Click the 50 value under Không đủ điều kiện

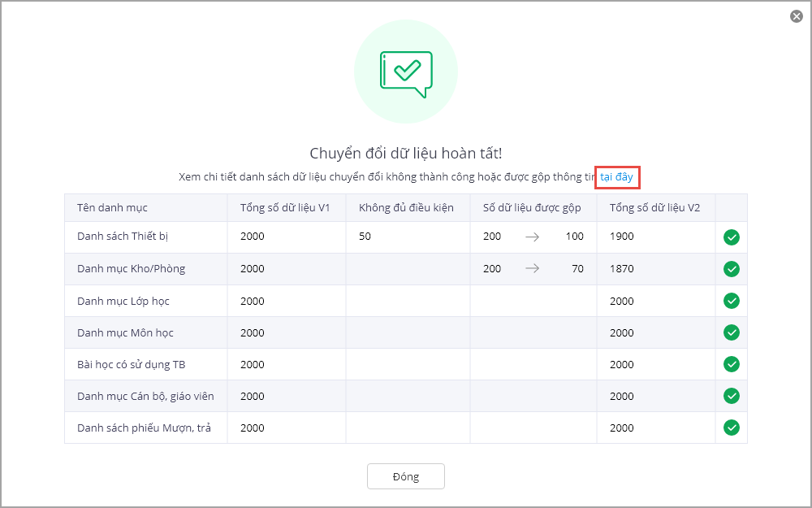pos(365,237)
